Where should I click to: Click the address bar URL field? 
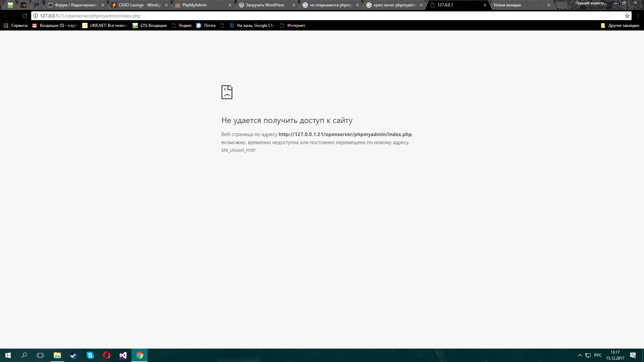pyautogui.click(x=302, y=16)
